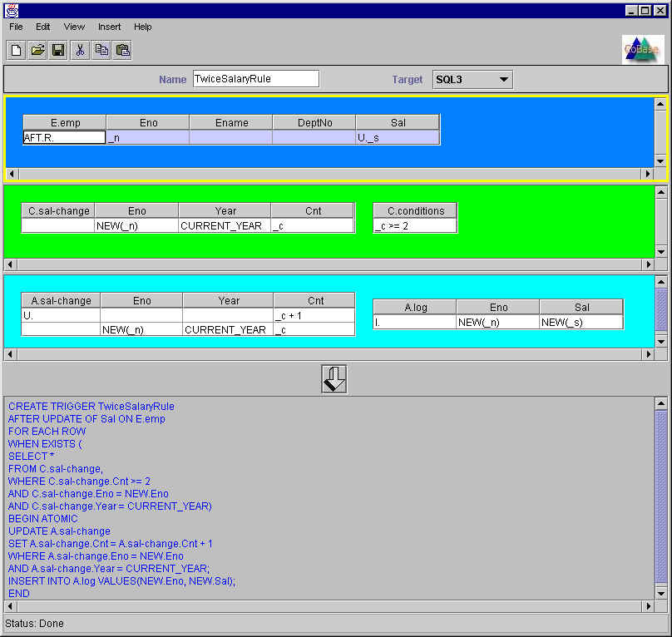This screenshot has height=637, width=672.
Task: Click the CREATE TRIGGER TwiceSalaryRule line
Action: click(x=91, y=407)
